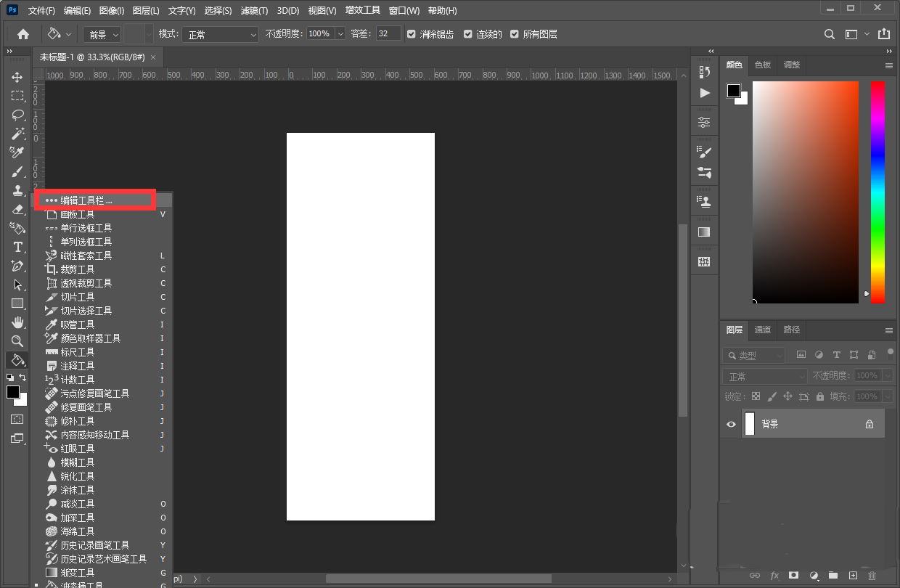The image size is (900, 588).
Task: Select the Zoom tool in toolbar
Action: 17,341
